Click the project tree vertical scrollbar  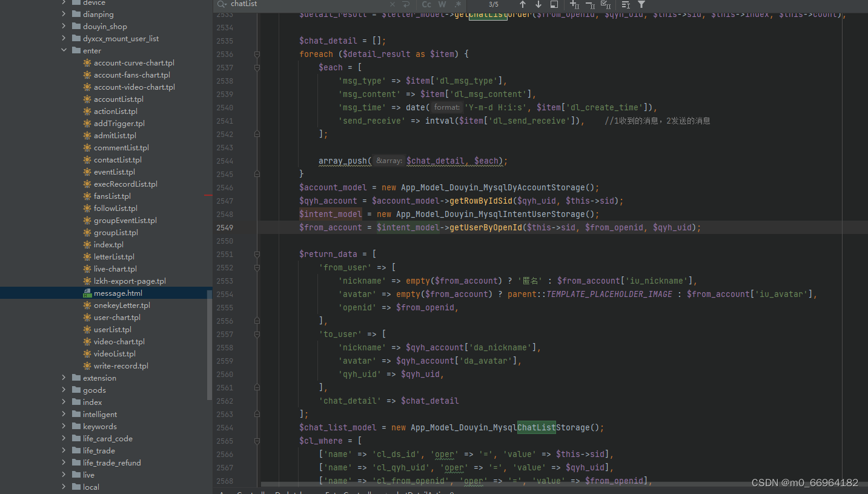tap(210, 344)
